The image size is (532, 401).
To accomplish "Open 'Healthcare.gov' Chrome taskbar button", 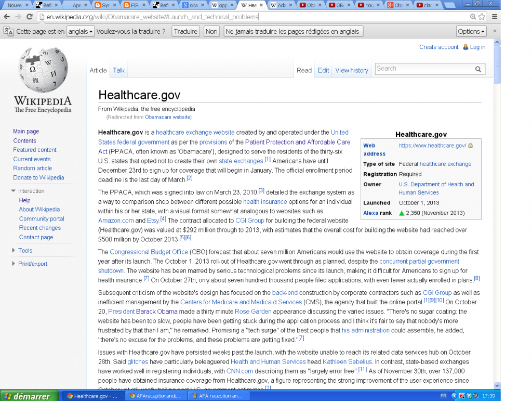I will point(93,396).
